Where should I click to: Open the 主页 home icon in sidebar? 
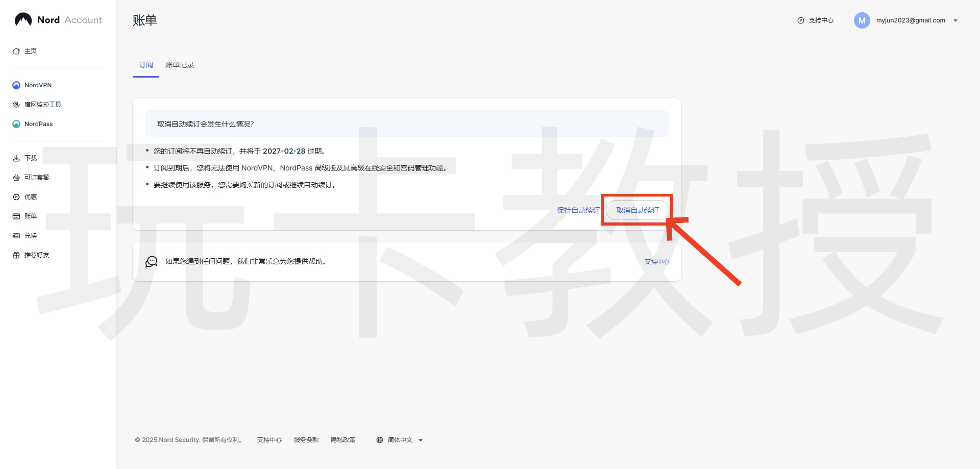[16, 51]
